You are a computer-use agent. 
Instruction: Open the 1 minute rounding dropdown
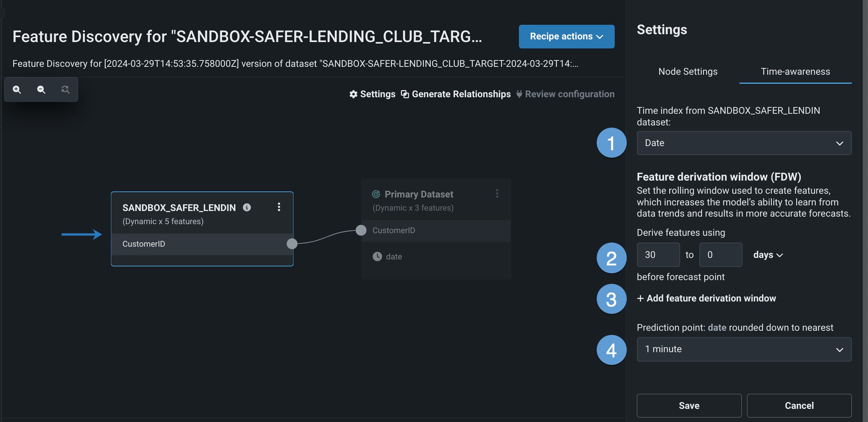click(x=744, y=349)
